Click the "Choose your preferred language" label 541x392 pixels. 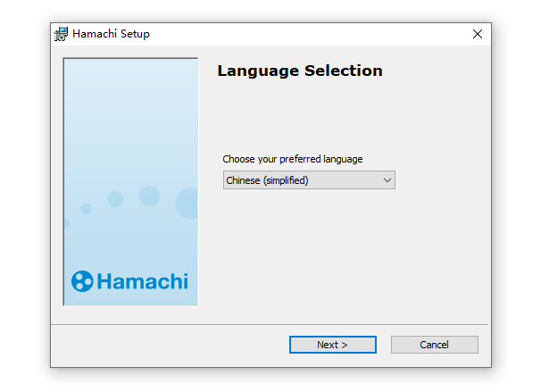pos(293,159)
